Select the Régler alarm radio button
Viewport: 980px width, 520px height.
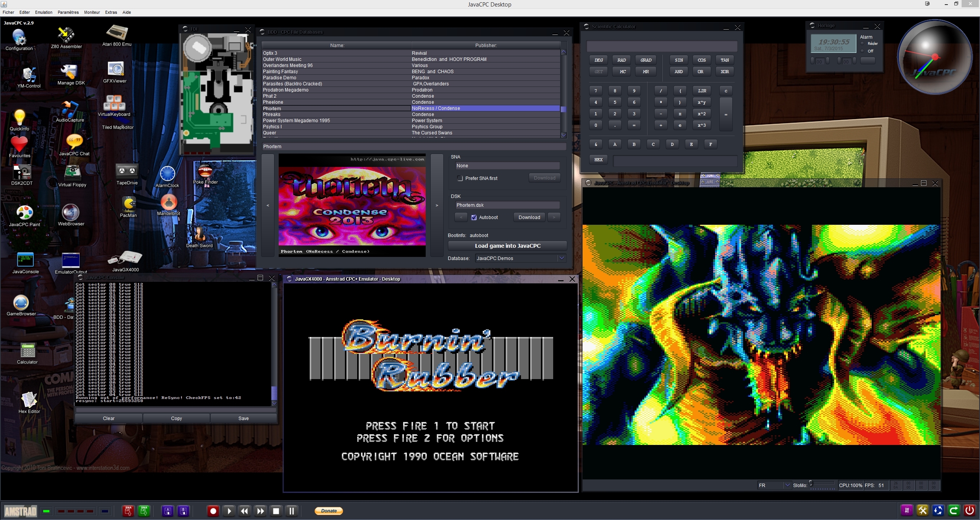pos(862,44)
